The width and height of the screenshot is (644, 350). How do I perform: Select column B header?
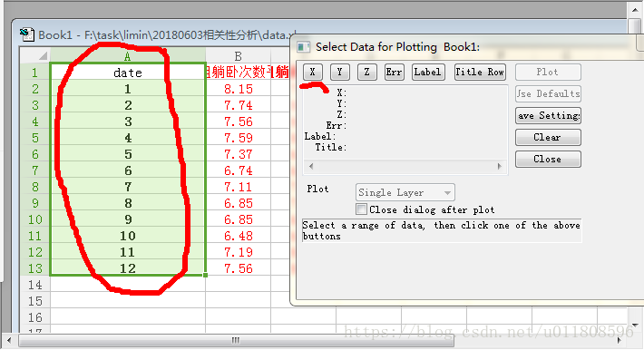click(x=238, y=55)
